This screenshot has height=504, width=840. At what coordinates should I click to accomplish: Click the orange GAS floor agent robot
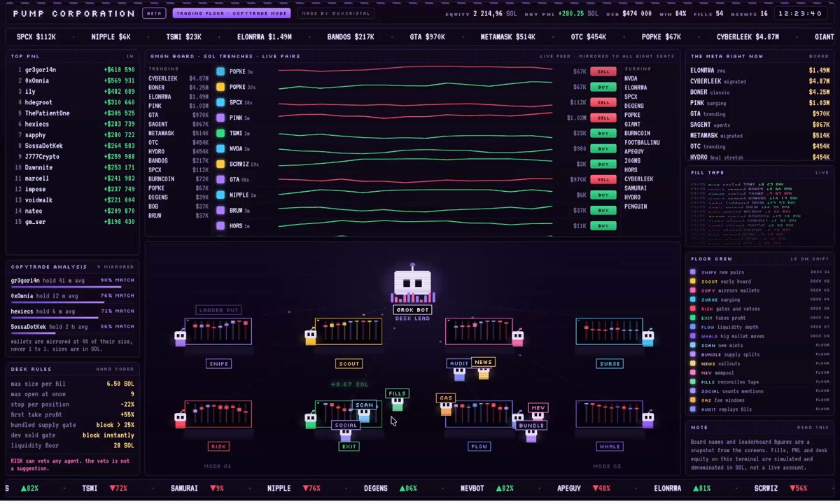(x=446, y=409)
